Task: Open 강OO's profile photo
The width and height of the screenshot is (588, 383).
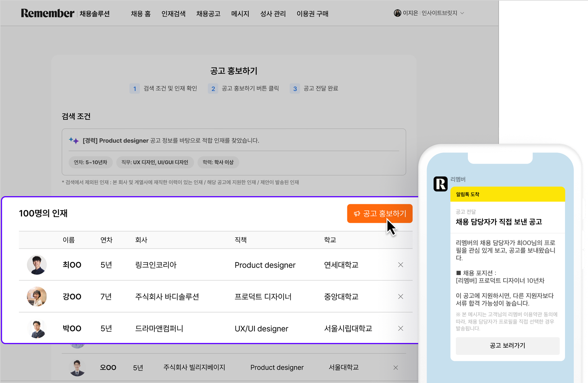Action: click(x=37, y=296)
